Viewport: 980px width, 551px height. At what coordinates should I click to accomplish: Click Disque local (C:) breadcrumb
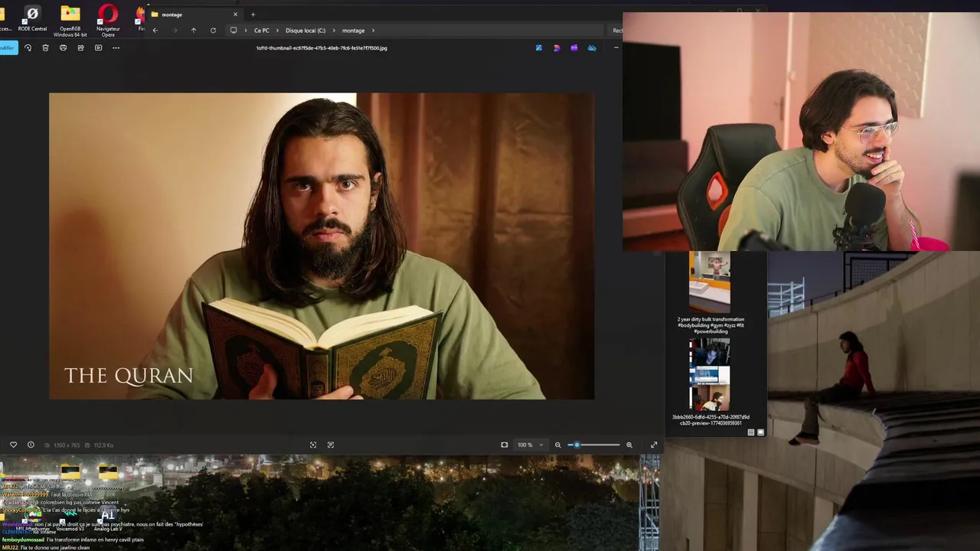[305, 31]
